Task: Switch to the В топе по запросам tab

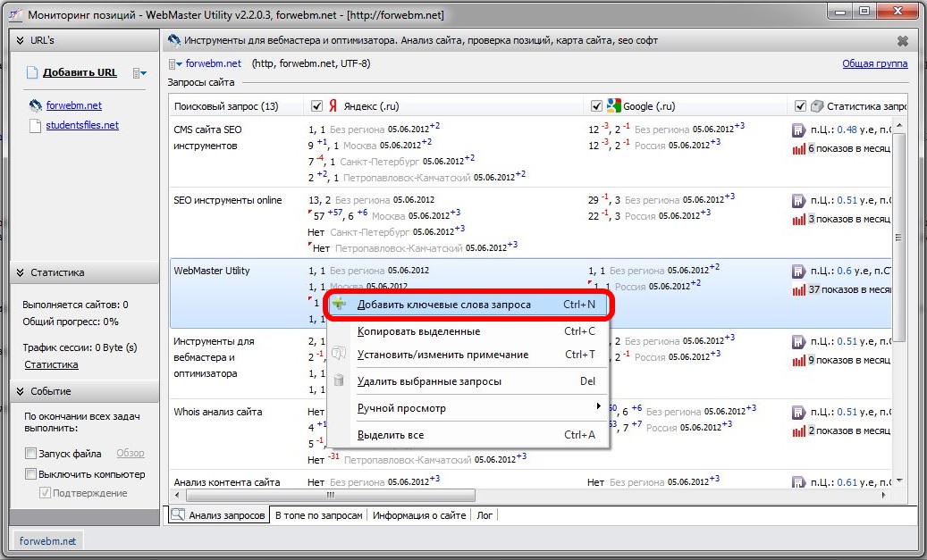Action: (319, 515)
